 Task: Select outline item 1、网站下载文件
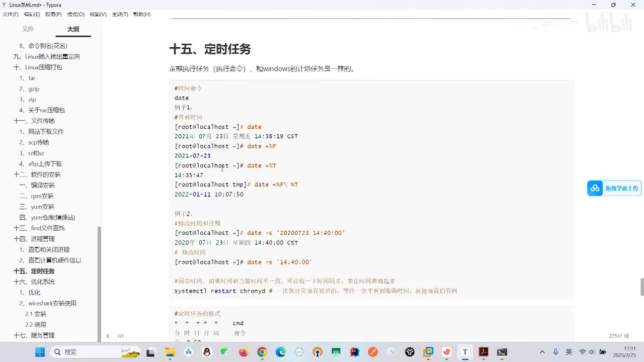(x=42, y=132)
